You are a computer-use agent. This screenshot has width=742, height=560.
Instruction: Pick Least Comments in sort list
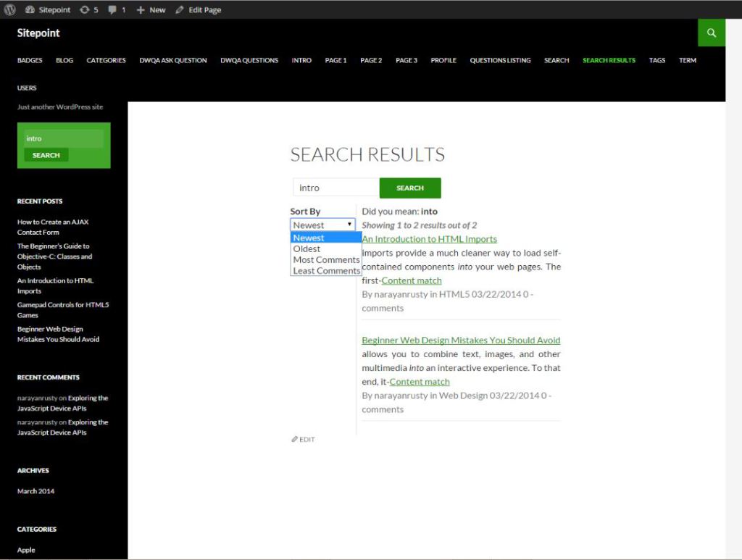326,270
